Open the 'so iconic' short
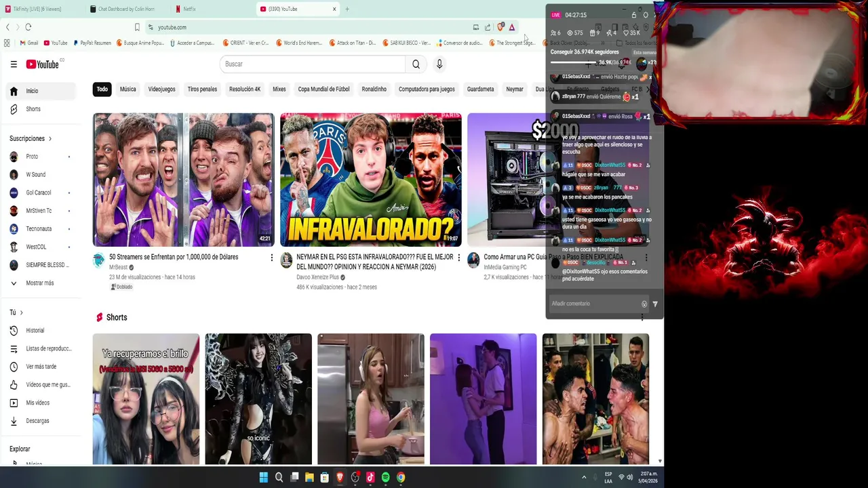The image size is (868, 488). point(258,399)
